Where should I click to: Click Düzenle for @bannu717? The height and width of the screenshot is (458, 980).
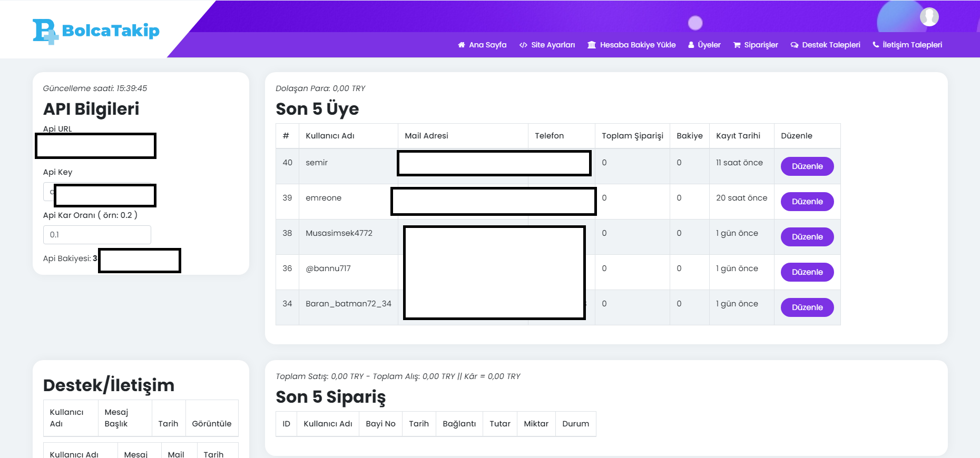pos(807,272)
